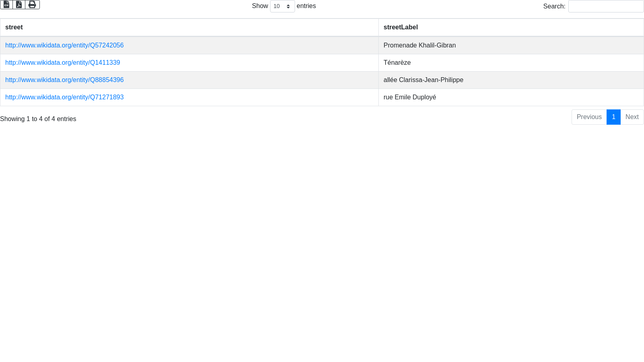The image size is (644, 362).
Task: Select the allée Clarissa-Jean-Philippe cell
Action: [423, 80]
